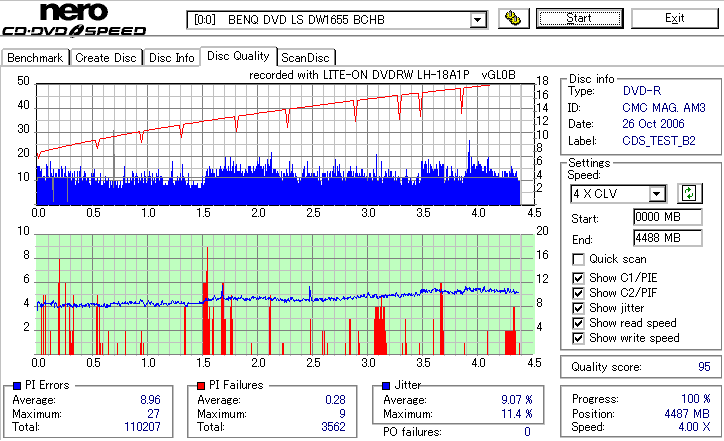Click PI Errors average 8.96

click(150, 399)
